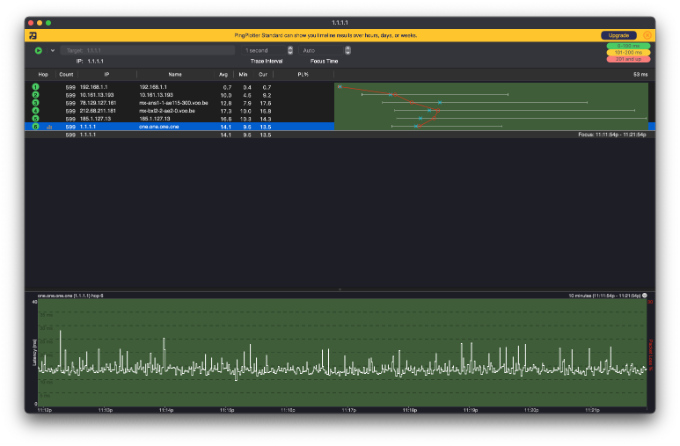Select the 10.161.13.193 entry in IP column
680x446 pixels.
click(x=97, y=95)
